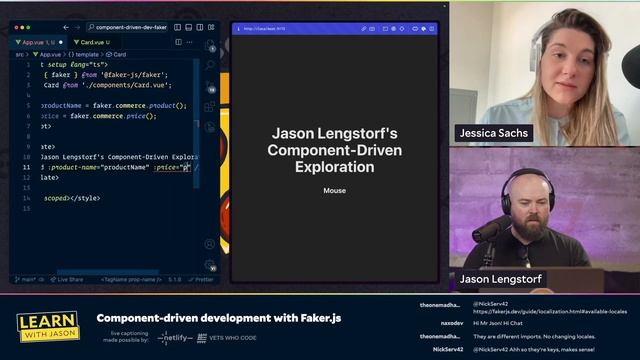Screen dimensions: 640x360
Task: Open the Search view in the activity bar
Action: [210, 64]
